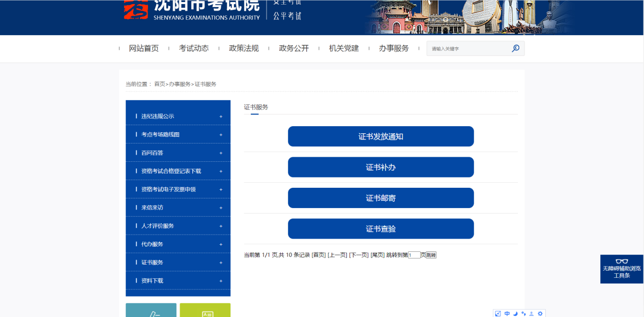Click the 下一页 pagination link
644x317 pixels.
click(x=359, y=255)
